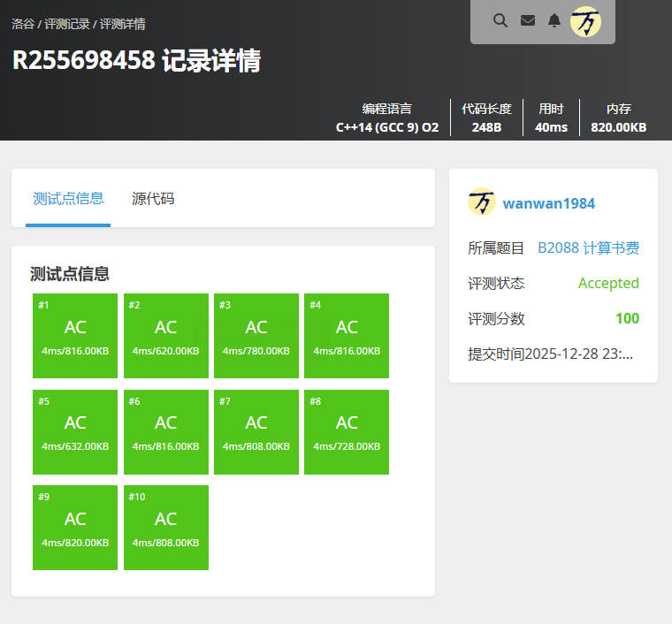
Task: Click test case #8 AC block
Action: pyautogui.click(x=347, y=432)
